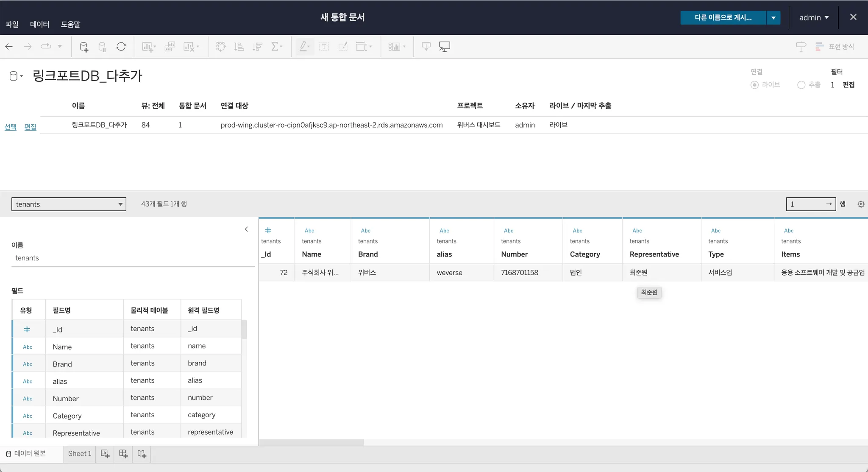Expand publish-as button dropdown arrow
Viewport: 868px width, 472px height.
click(773, 18)
